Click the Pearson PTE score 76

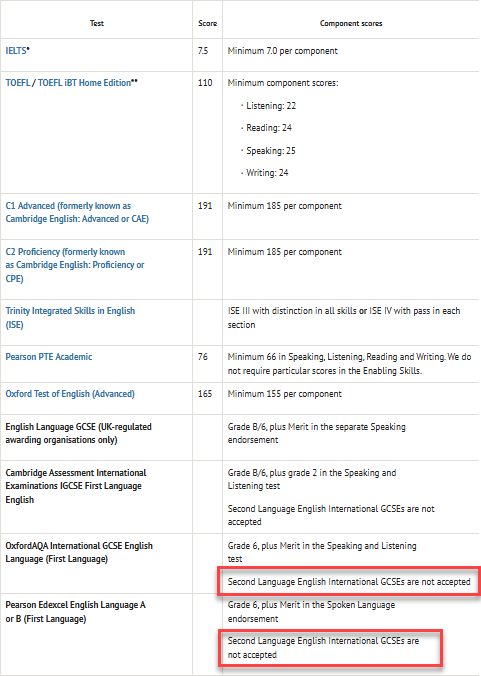(x=203, y=357)
